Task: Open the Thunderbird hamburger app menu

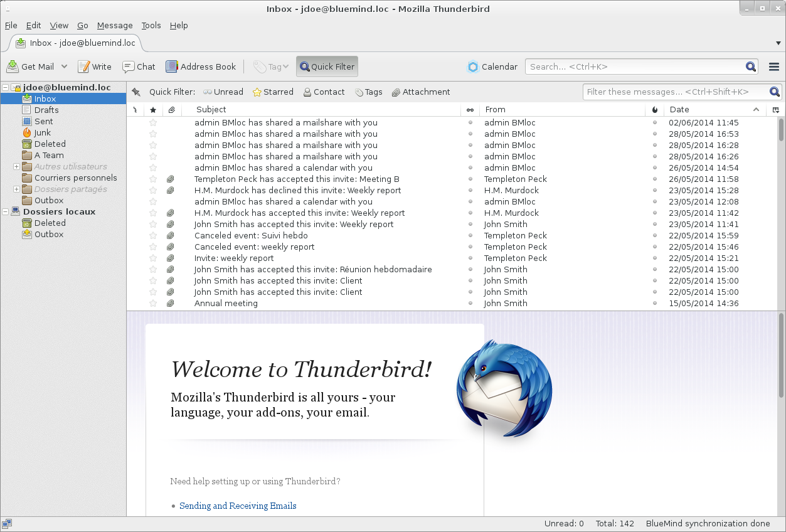Action: [774, 66]
